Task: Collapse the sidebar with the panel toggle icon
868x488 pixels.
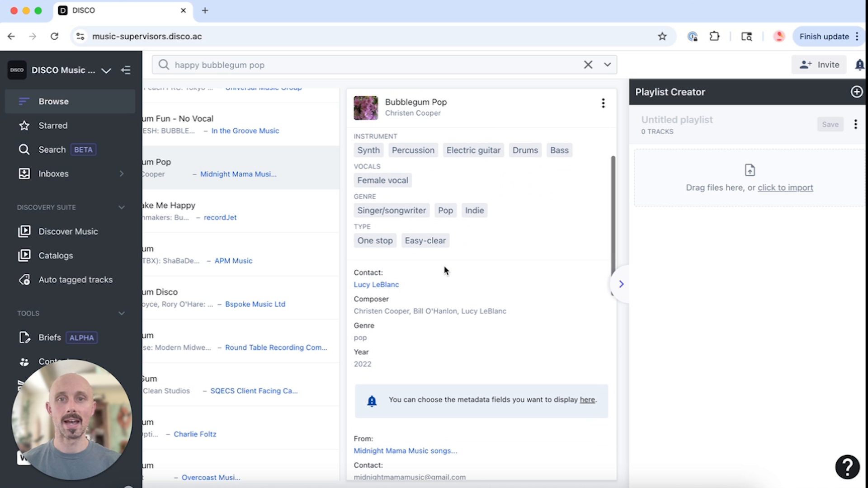Action: (x=126, y=70)
